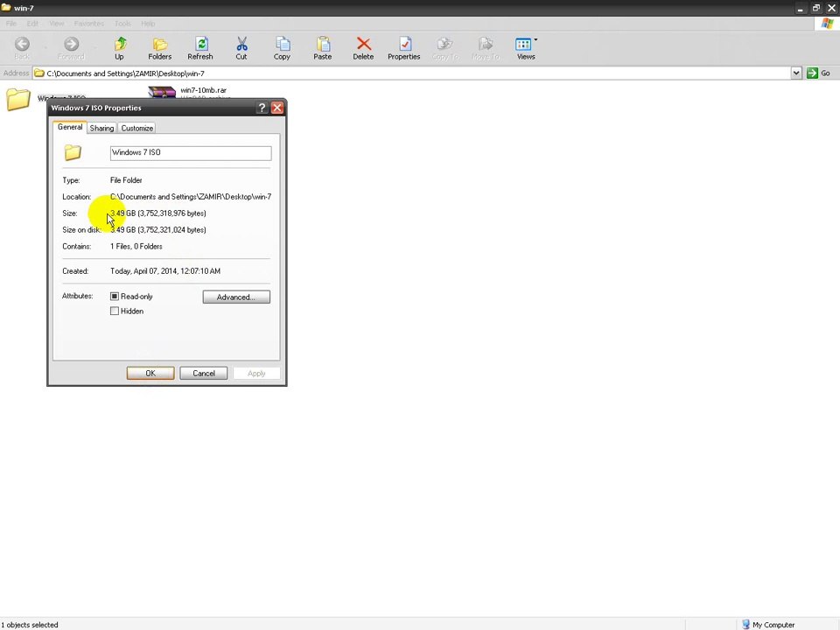Open the Views toolbar menu

coord(526,48)
